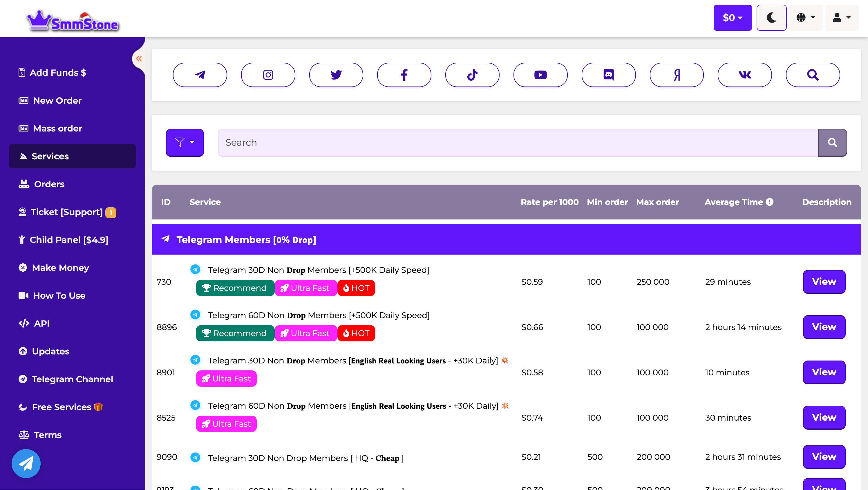Viewport: 868px width, 490px height.
Task: Open the filter funnel dropdown
Action: (x=185, y=142)
